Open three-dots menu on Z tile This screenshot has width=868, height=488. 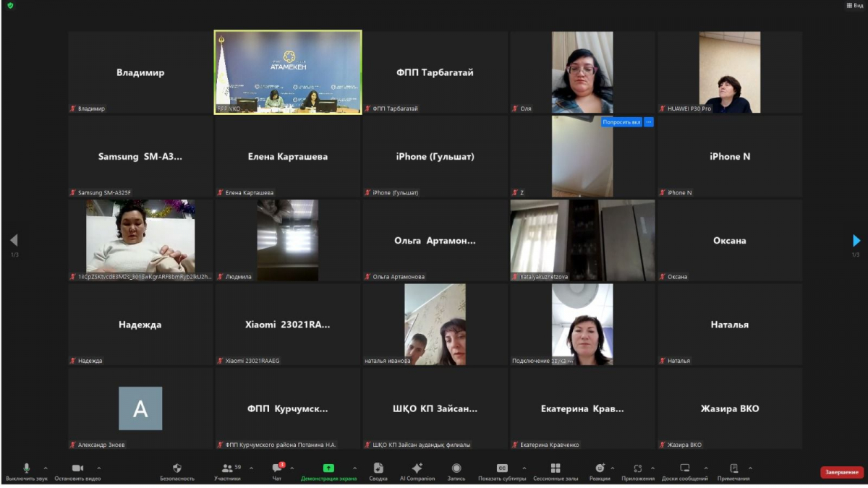649,122
